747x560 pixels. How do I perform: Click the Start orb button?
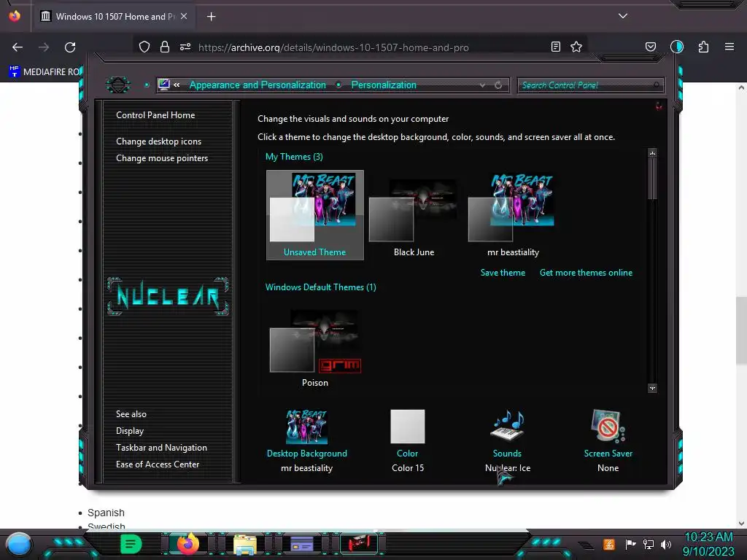pyautogui.click(x=19, y=544)
